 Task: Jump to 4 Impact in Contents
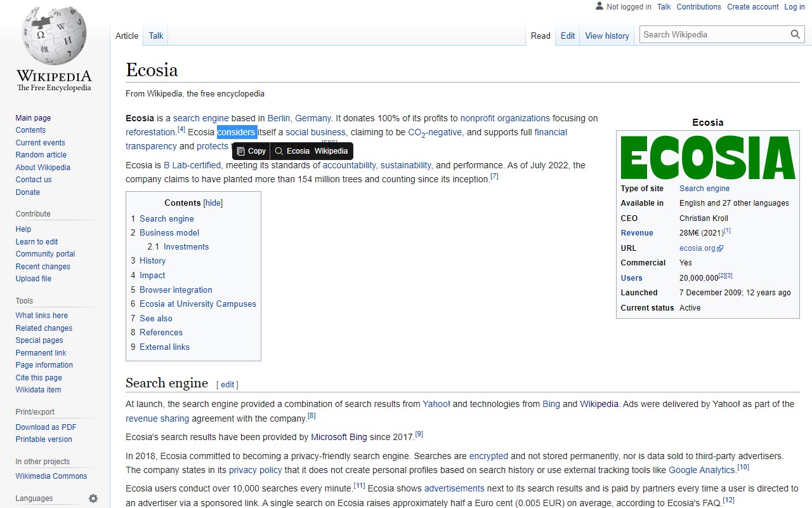[x=148, y=276]
